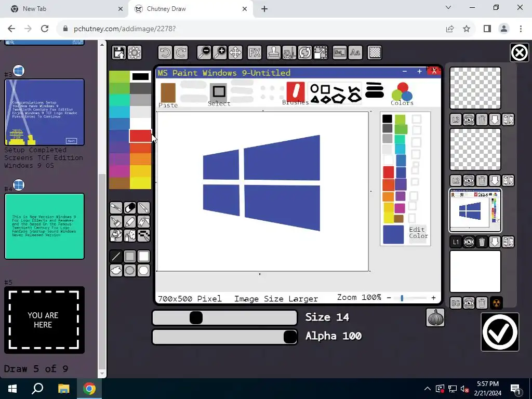Select the filled circle shape tool
Viewport: 532px width, 399px height.
click(144, 270)
